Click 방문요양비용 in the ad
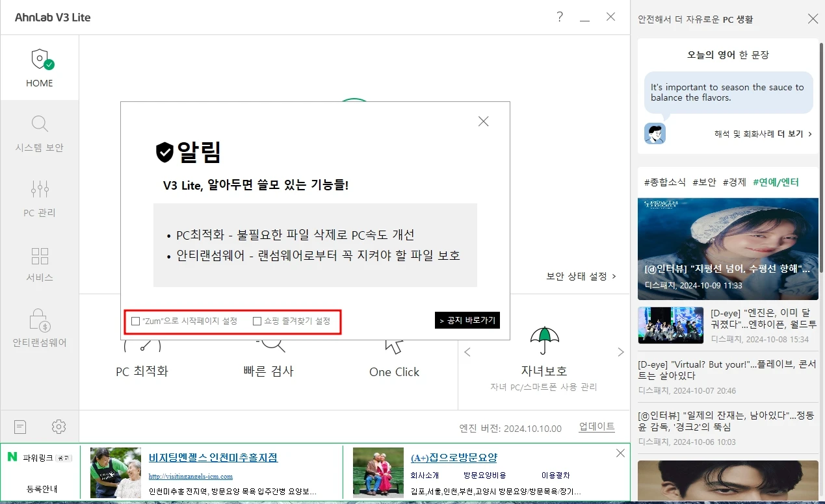This screenshot has width=825, height=504. tap(484, 475)
